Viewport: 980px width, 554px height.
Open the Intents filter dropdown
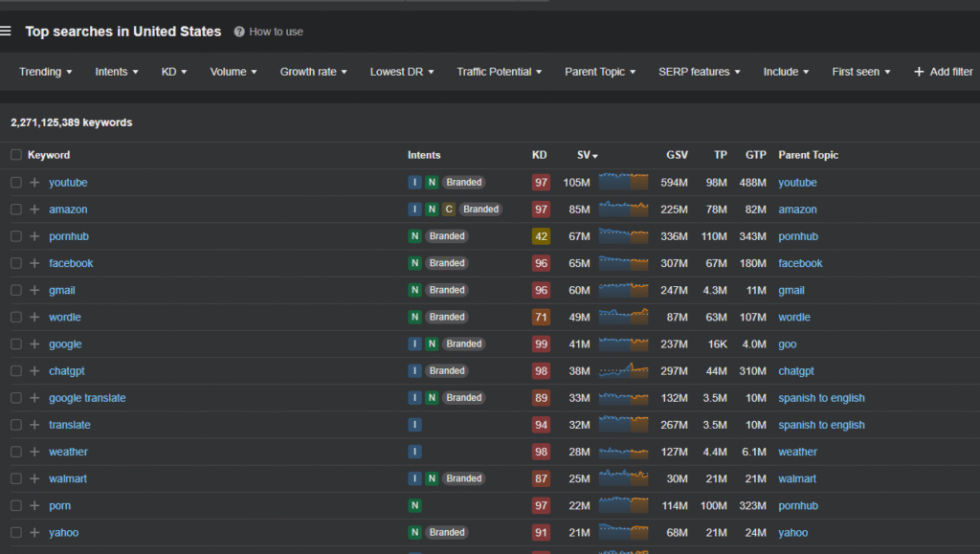116,72
